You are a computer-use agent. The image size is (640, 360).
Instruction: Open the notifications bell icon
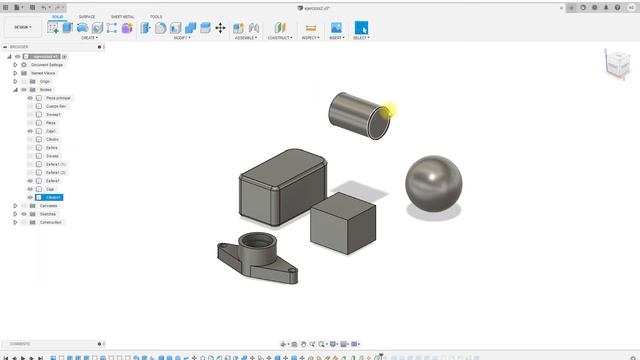(606, 7)
